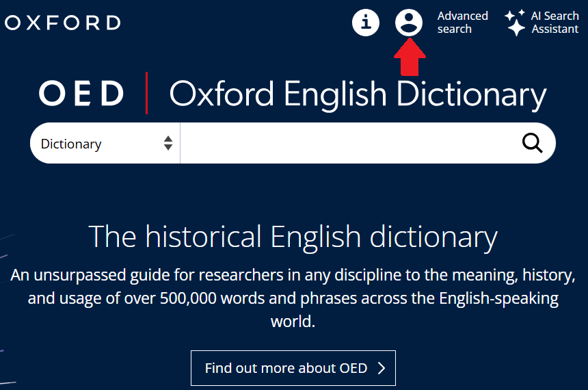This screenshot has width=588, height=390.
Task: Click the bold OED logo letters
Action: pos(82,94)
